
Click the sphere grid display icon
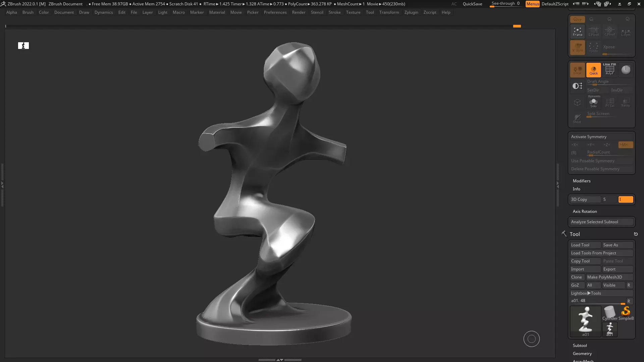click(626, 70)
